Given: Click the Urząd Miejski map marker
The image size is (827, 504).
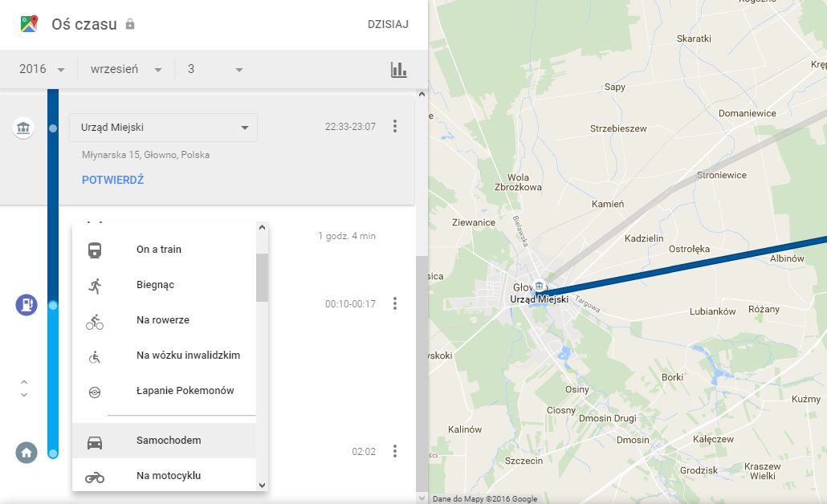Looking at the screenshot, I should [x=539, y=286].
